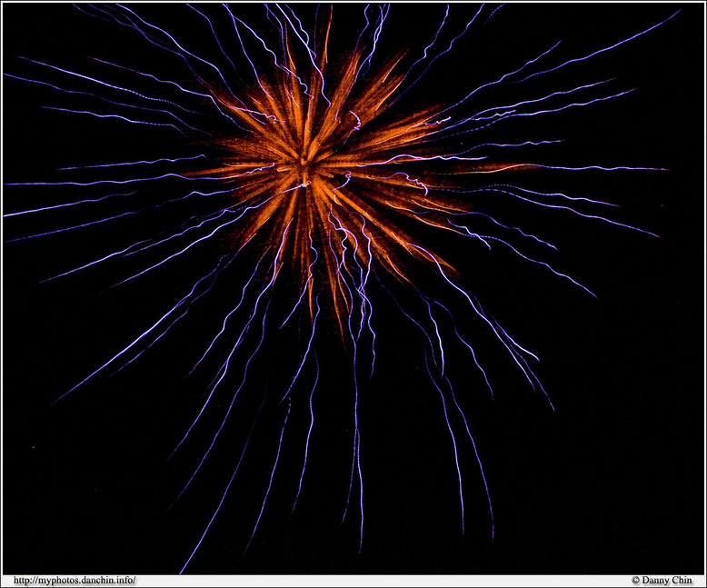Click the white footer strip between URL and copyright
707x588 pixels.
tap(382, 580)
